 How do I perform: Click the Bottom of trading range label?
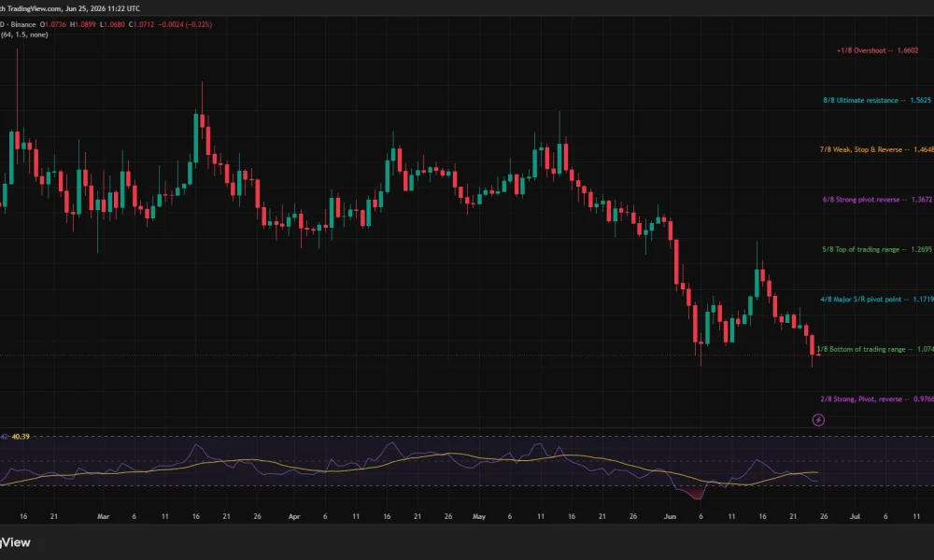pyautogui.click(x=875, y=349)
